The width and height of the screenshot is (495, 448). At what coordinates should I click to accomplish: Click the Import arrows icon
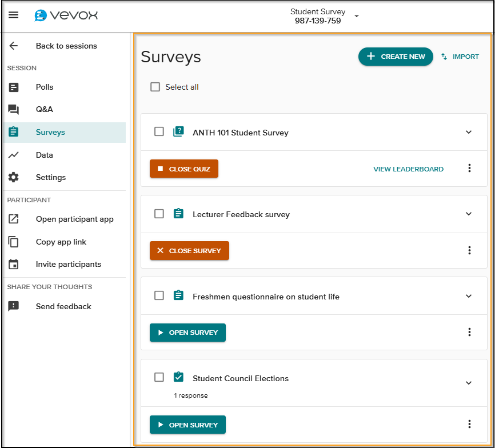pyautogui.click(x=444, y=57)
